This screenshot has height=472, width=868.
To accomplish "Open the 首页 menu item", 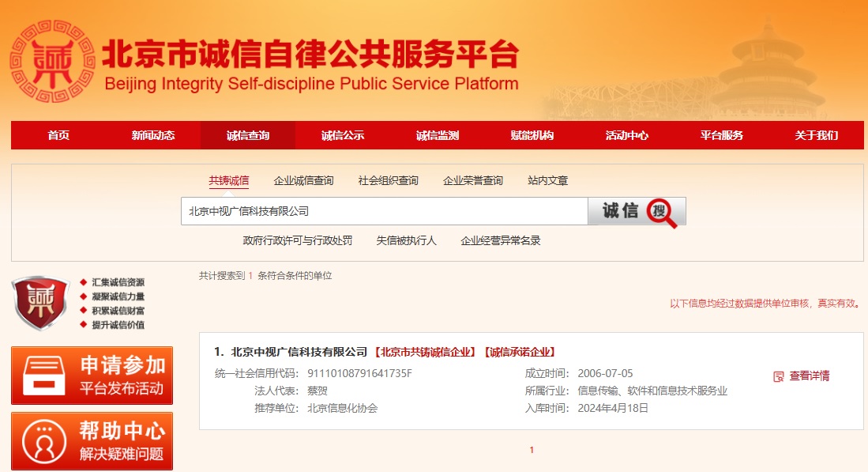I will click(58, 135).
